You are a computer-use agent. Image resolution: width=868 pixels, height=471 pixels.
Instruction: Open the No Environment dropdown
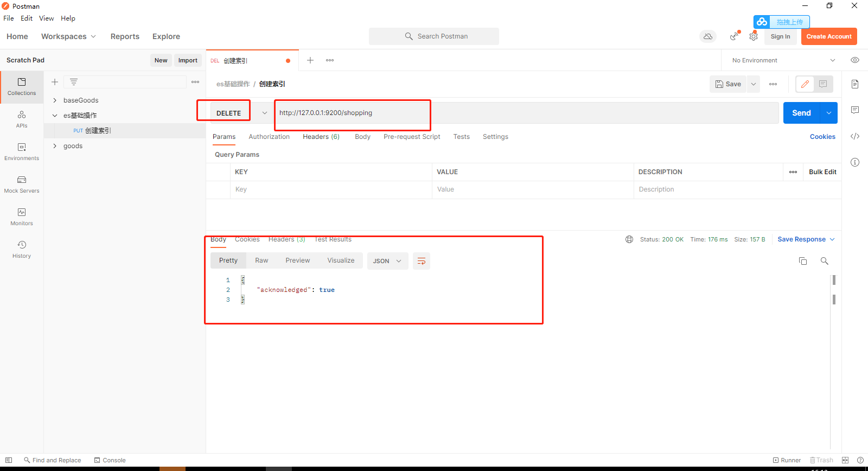click(x=783, y=60)
